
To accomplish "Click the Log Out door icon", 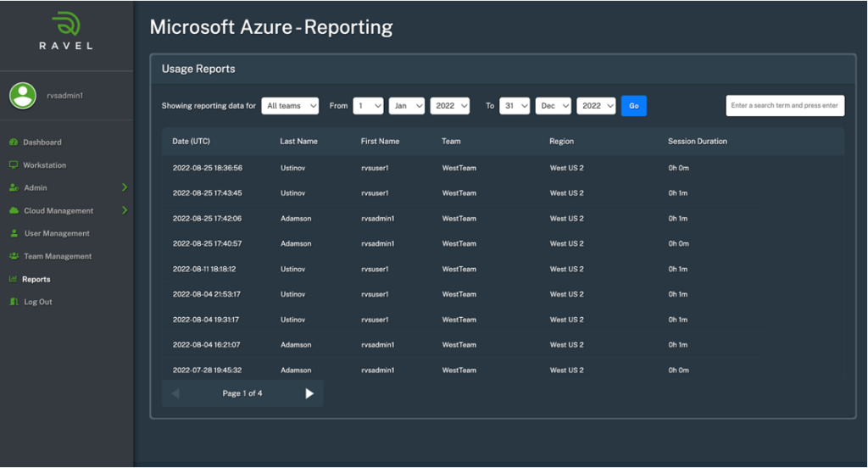I will [14, 302].
